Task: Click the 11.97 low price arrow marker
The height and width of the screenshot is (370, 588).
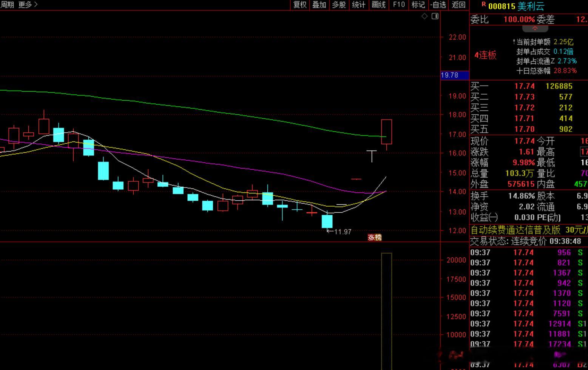Action: (x=340, y=232)
